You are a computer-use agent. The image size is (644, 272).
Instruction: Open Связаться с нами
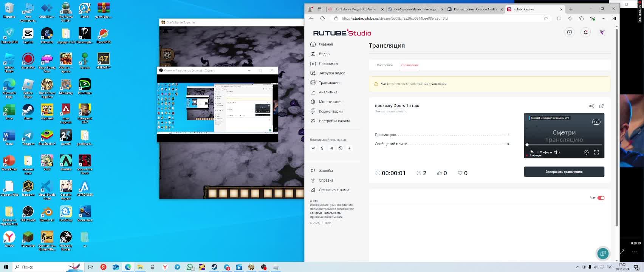330,190
